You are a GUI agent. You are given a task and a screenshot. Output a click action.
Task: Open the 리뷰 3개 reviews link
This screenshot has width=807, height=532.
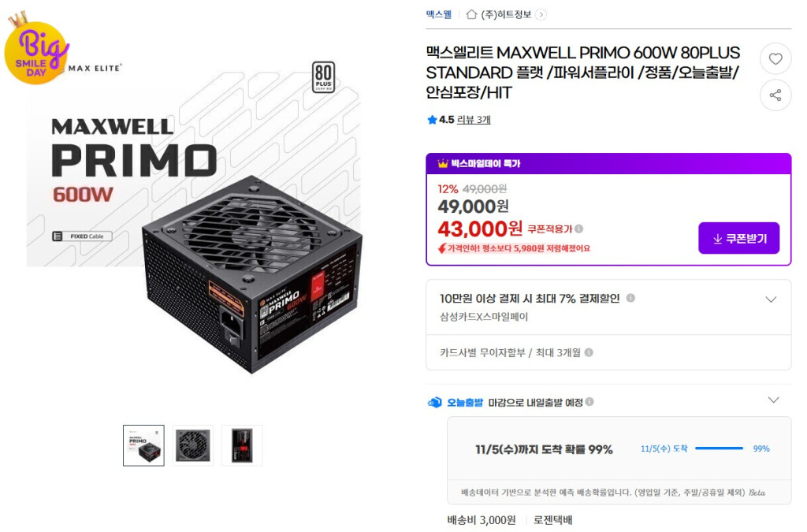[474, 120]
